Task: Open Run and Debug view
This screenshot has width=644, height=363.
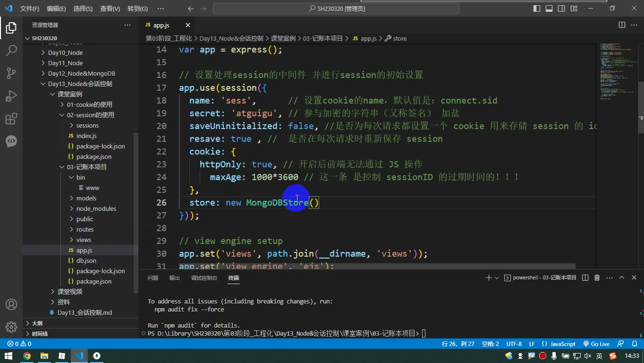Action: (x=11, y=96)
